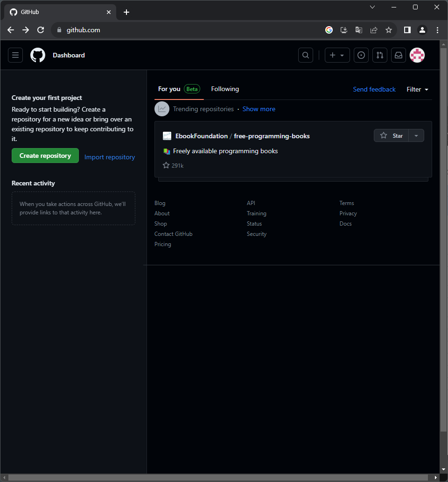448x482 pixels.
Task: Expand the Star lists dropdown arrow
Action: pyautogui.click(x=416, y=135)
